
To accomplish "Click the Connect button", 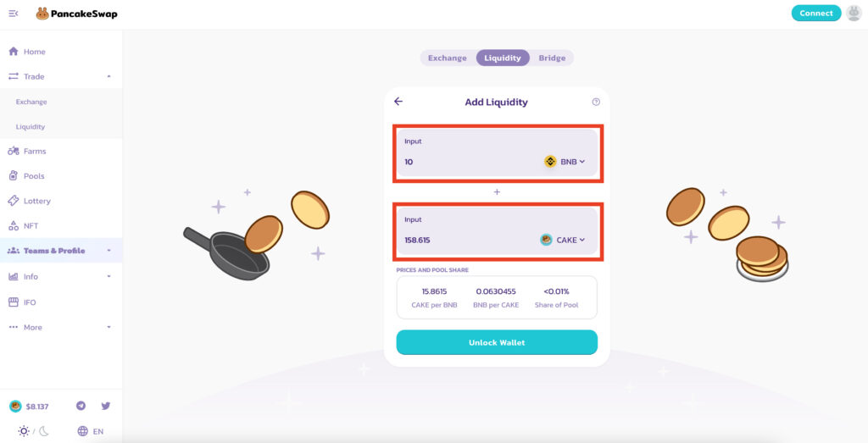I will pyautogui.click(x=816, y=14).
